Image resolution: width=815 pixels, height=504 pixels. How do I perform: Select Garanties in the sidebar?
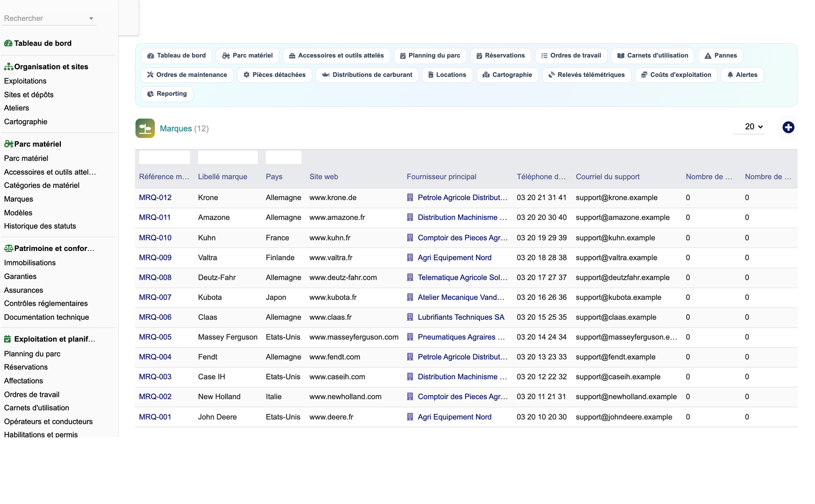tap(20, 276)
